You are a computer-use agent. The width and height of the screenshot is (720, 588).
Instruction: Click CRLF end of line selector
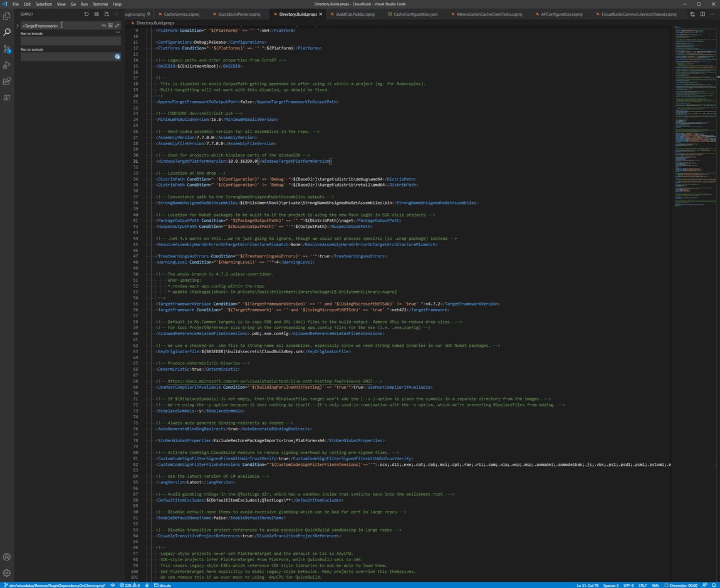pos(642,585)
